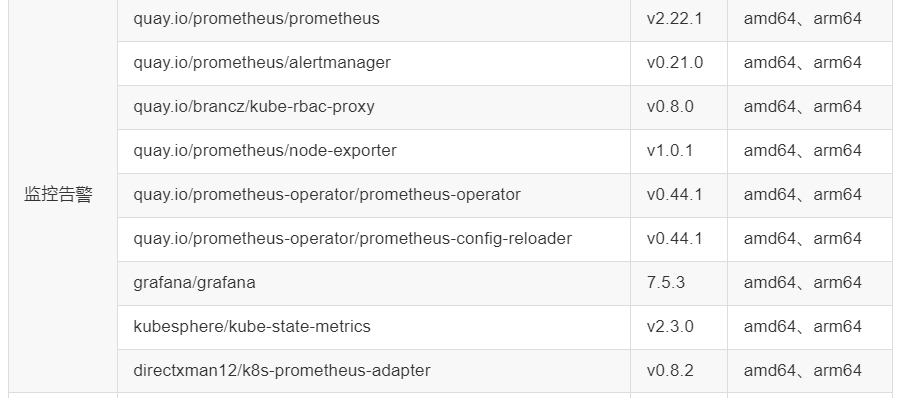Click the prometheus-operator/prometheus-operator image cell

click(x=374, y=195)
